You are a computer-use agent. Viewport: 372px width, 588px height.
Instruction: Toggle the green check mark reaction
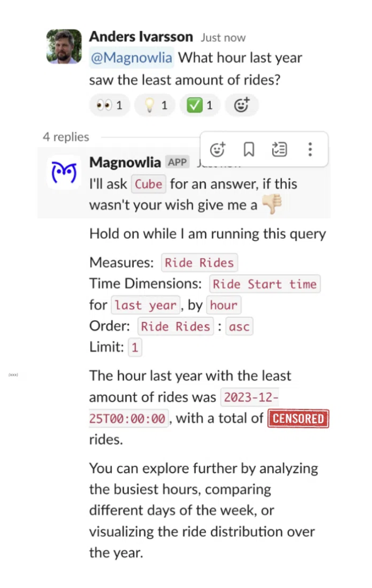200,105
